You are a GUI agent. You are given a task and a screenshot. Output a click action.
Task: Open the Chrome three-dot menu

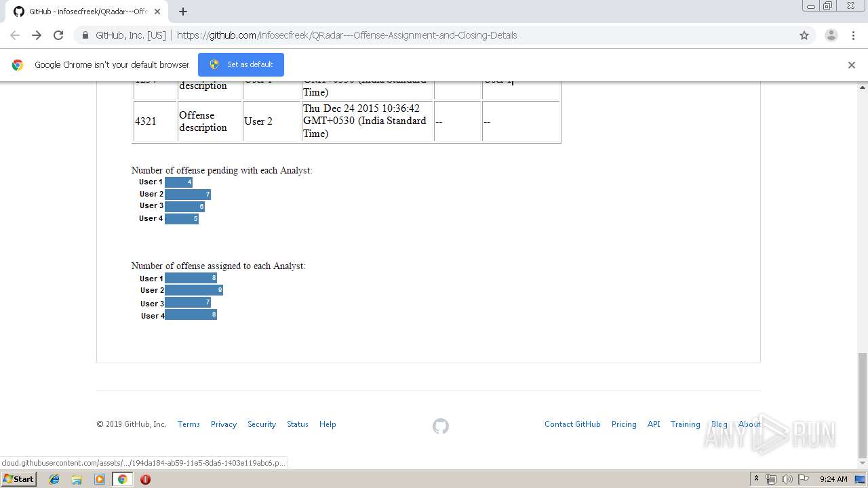(853, 35)
